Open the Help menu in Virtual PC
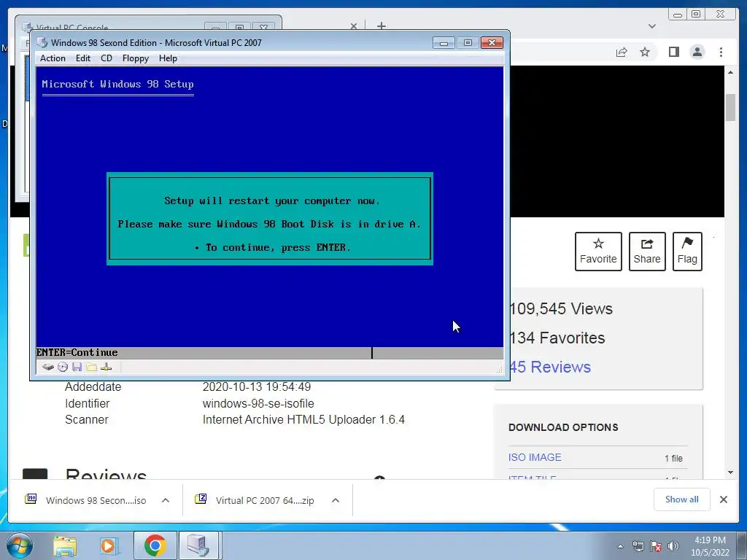Image resolution: width=747 pixels, height=560 pixels. (168, 58)
